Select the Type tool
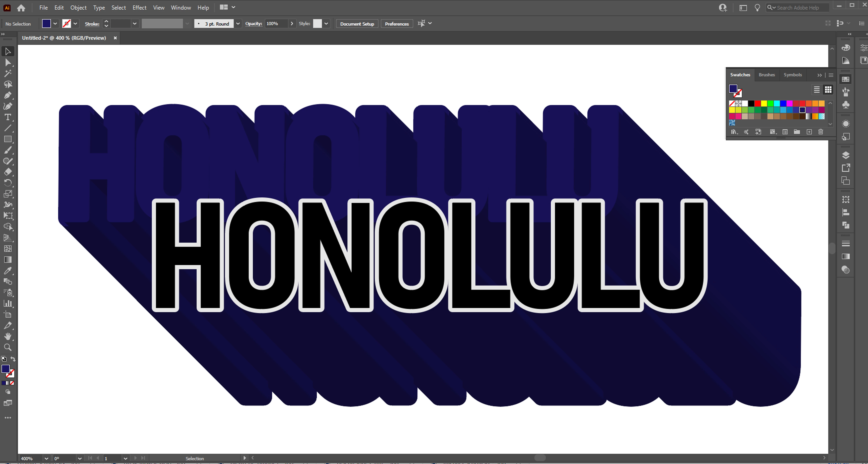Viewport: 868px width, 464px height. click(8, 117)
